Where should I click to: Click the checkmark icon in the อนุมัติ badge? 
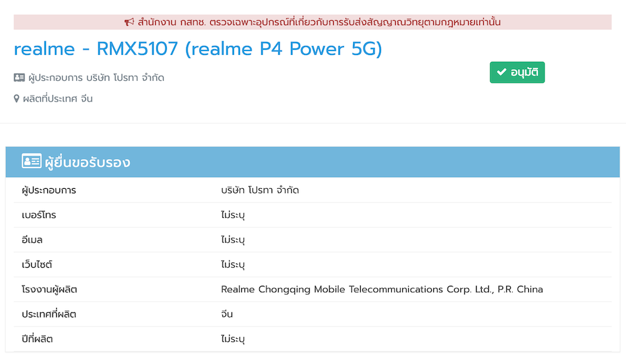point(501,72)
